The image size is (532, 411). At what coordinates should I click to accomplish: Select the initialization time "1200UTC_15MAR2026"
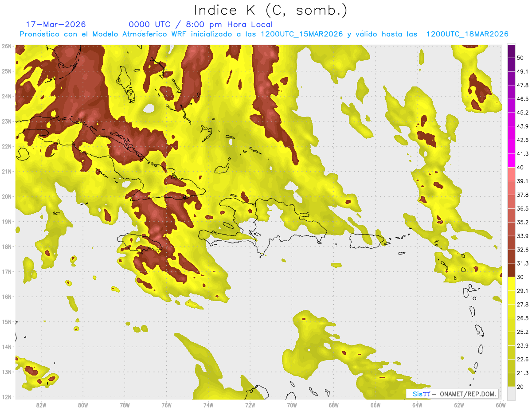(302, 34)
